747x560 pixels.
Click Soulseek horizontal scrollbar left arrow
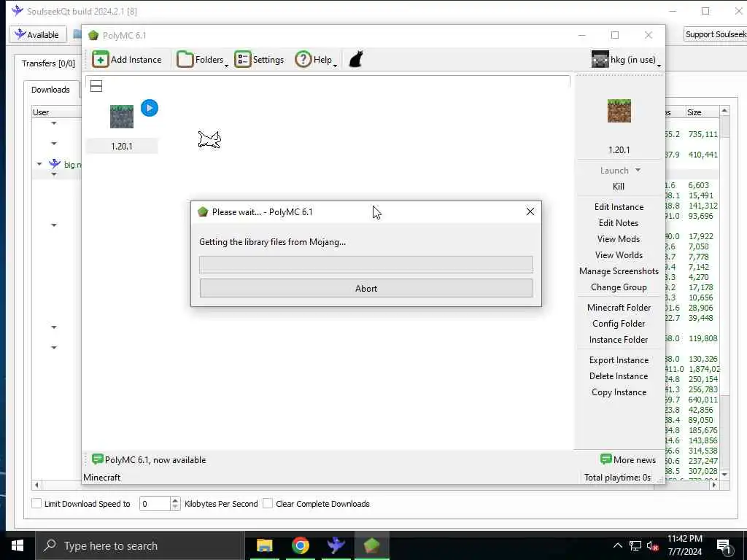point(36,485)
